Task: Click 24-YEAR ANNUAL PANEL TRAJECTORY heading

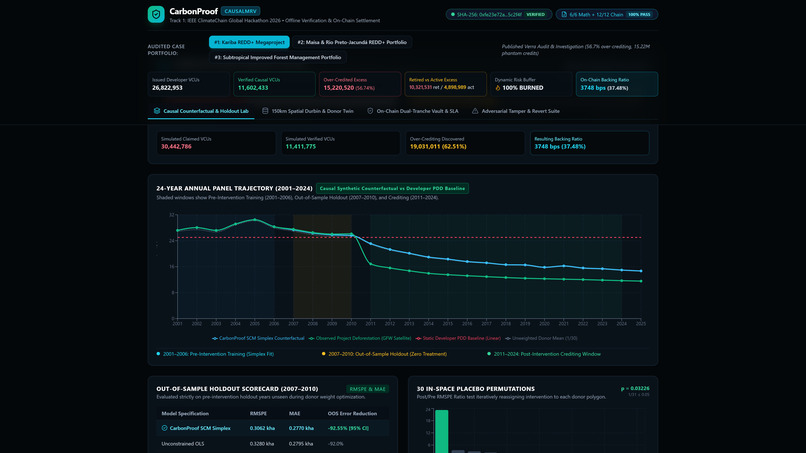Action: click(234, 188)
